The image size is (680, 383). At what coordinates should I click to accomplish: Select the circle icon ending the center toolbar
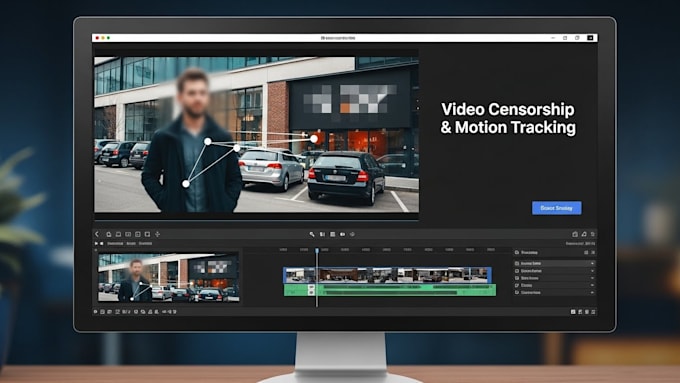(353, 234)
